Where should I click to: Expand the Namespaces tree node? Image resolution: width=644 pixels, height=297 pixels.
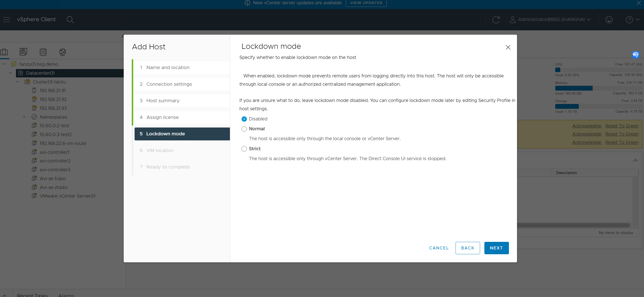point(24,117)
